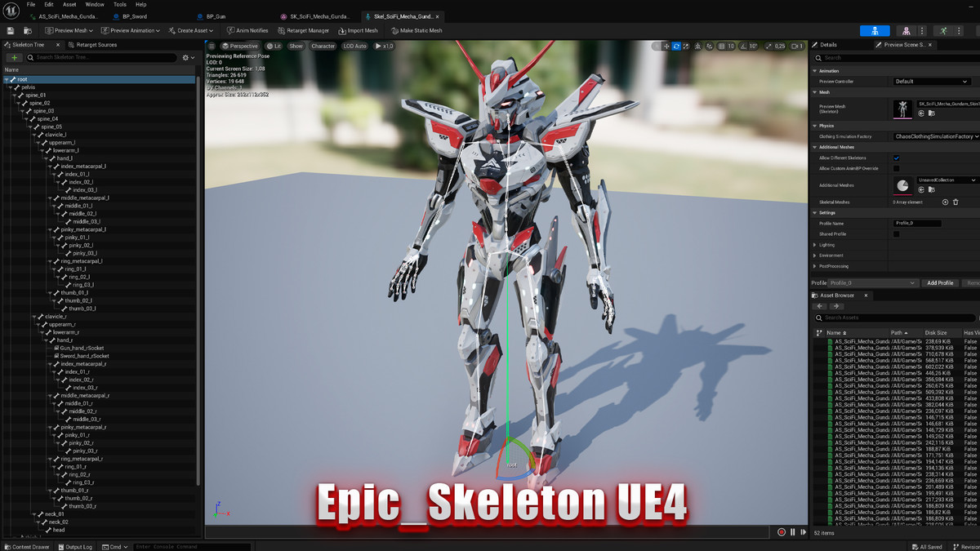Click the green add bone plus button

coord(14,58)
